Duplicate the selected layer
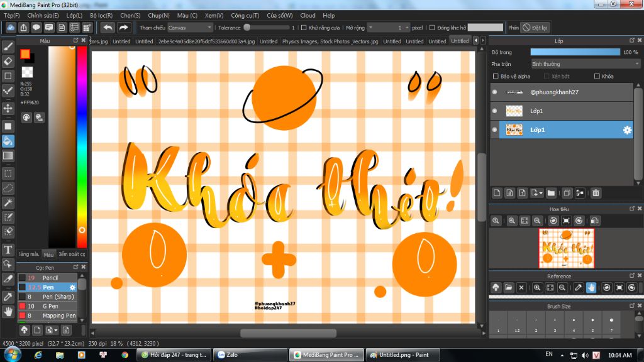This screenshot has width=644, height=362. tap(567, 193)
